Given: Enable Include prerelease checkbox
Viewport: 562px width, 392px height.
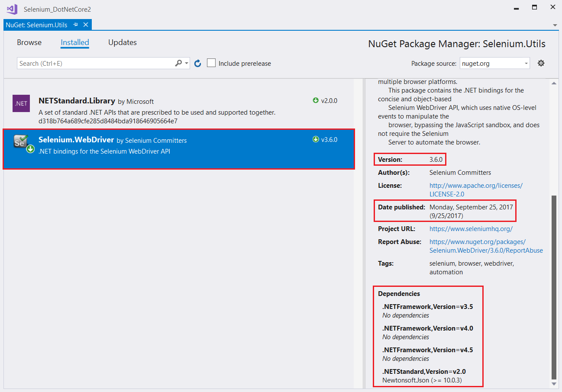Looking at the screenshot, I should point(211,63).
